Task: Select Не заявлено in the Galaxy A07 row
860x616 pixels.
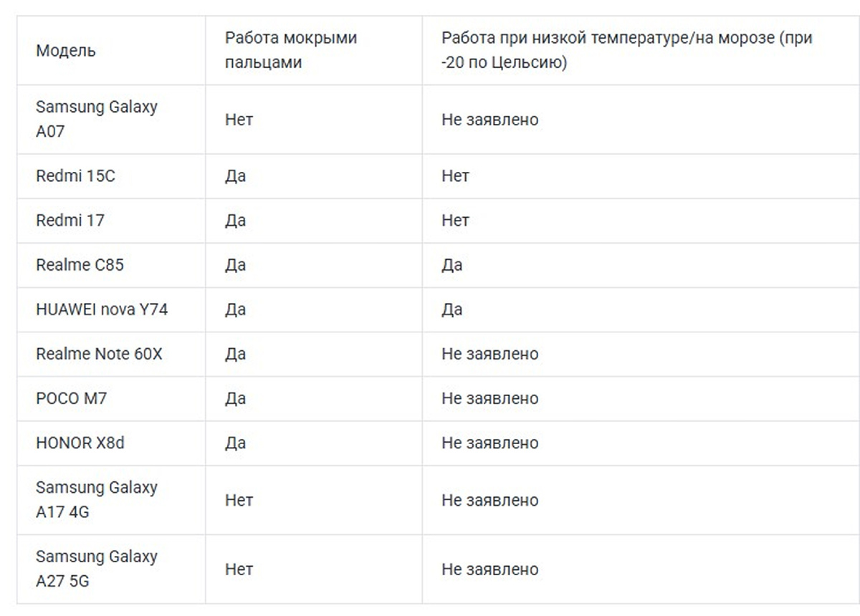Action: point(489,120)
